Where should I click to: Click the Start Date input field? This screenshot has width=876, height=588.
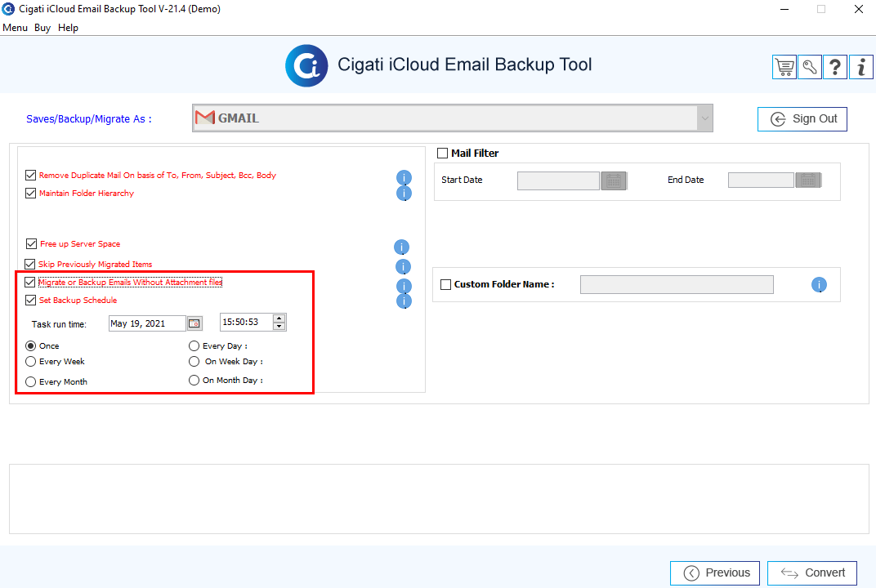(x=558, y=181)
